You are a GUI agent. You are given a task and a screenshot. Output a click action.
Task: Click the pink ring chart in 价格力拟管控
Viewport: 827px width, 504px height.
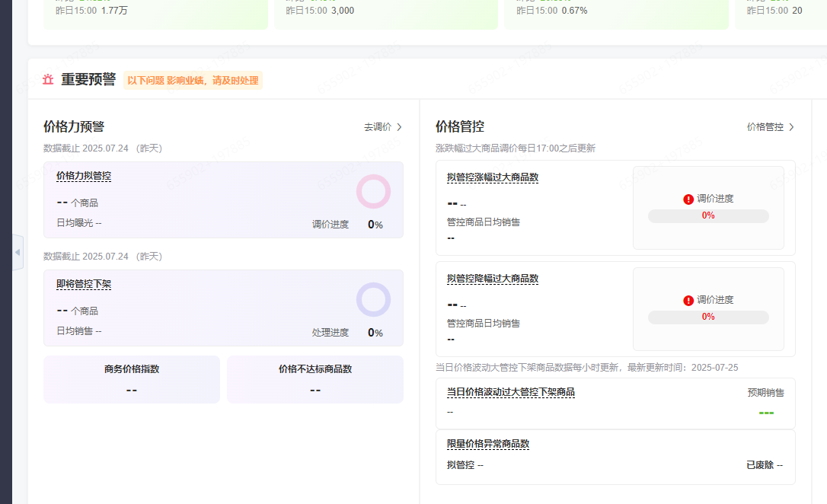point(373,192)
